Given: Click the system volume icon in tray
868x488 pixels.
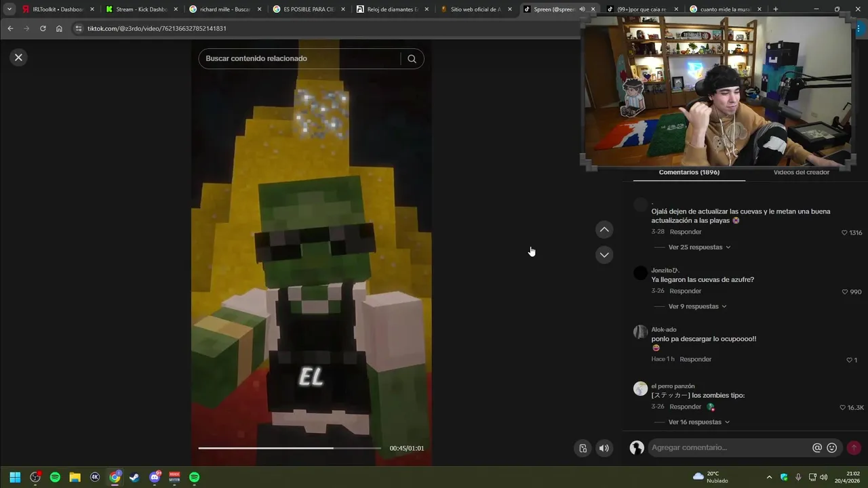Looking at the screenshot, I should 823,477.
